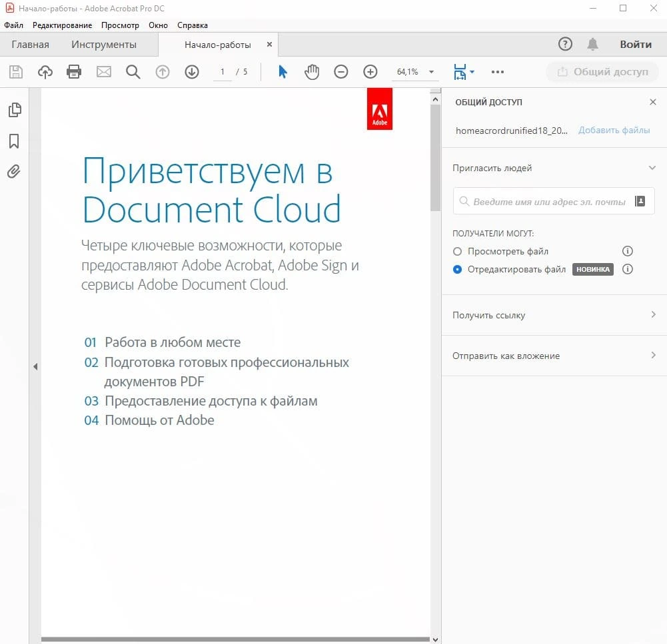667x644 pixels.
Task: Open the Редактирование menu
Action: pyautogui.click(x=62, y=25)
